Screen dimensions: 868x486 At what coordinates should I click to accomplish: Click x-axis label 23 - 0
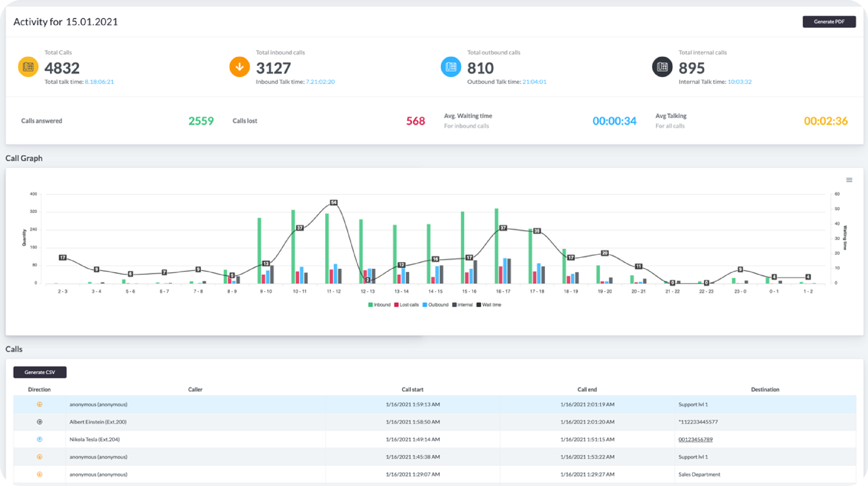740,291
